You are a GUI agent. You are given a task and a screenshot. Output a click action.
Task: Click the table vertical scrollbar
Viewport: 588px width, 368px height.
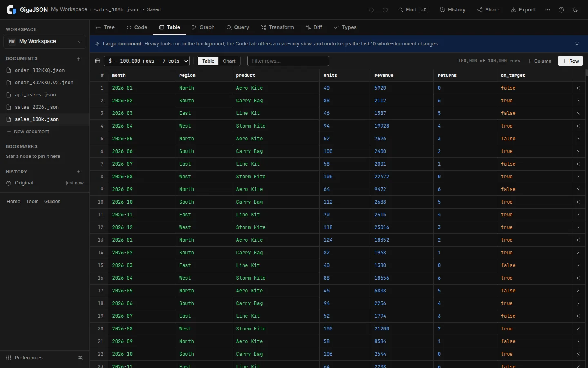click(x=586, y=73)
